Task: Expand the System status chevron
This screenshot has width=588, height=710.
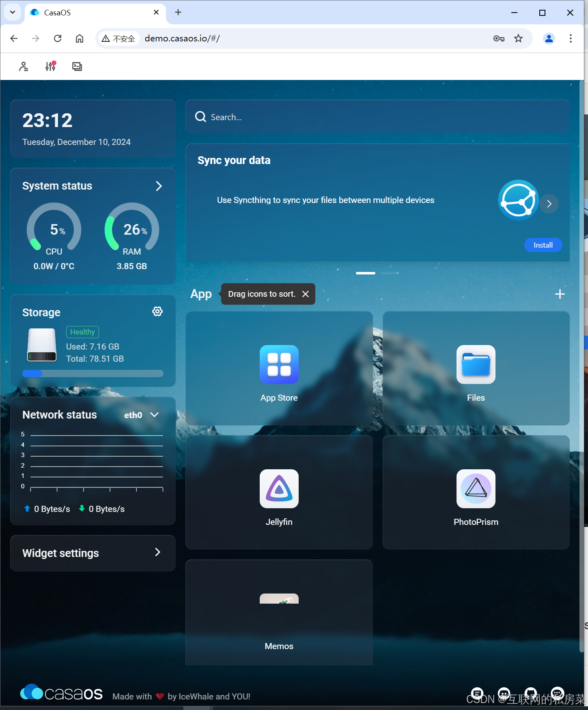Action: [x=159, y=186]
